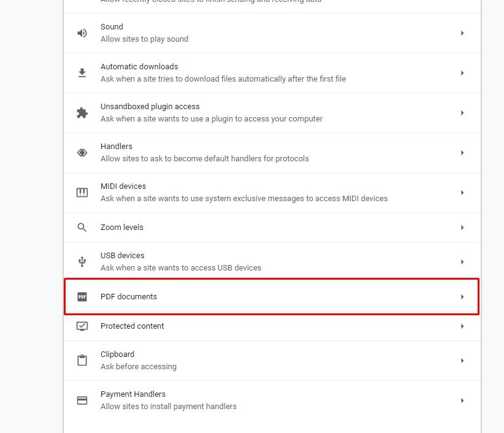Expand PDF documents via its right arrow

(462, 297)
